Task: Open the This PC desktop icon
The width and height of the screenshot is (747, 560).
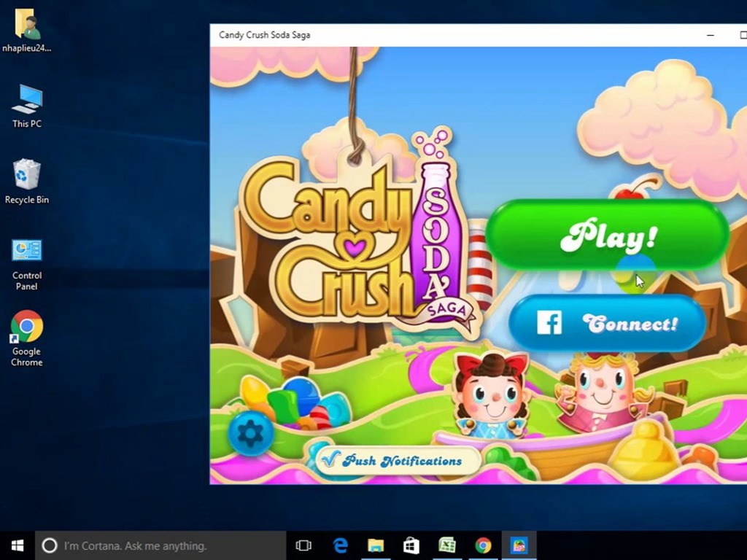Action: point(27,106)
